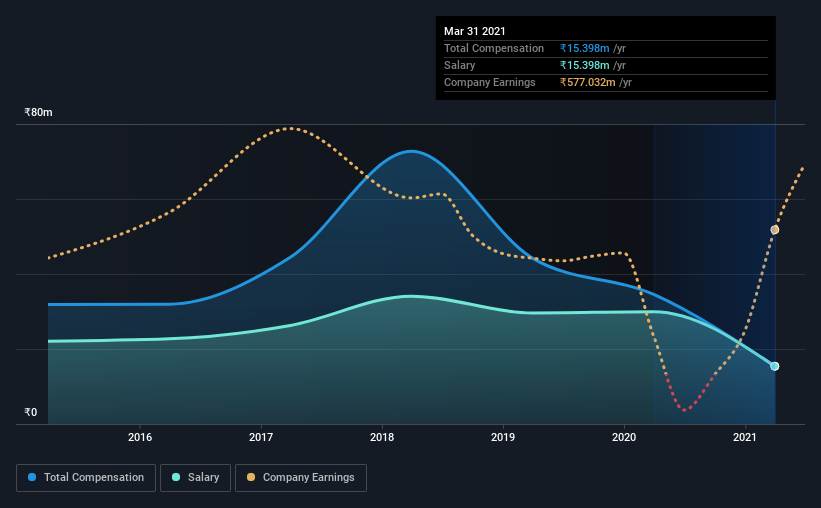This screenshot has height=508, width=821.
Task: Toggle the Salary legend button
Action: tap(195, 478)
